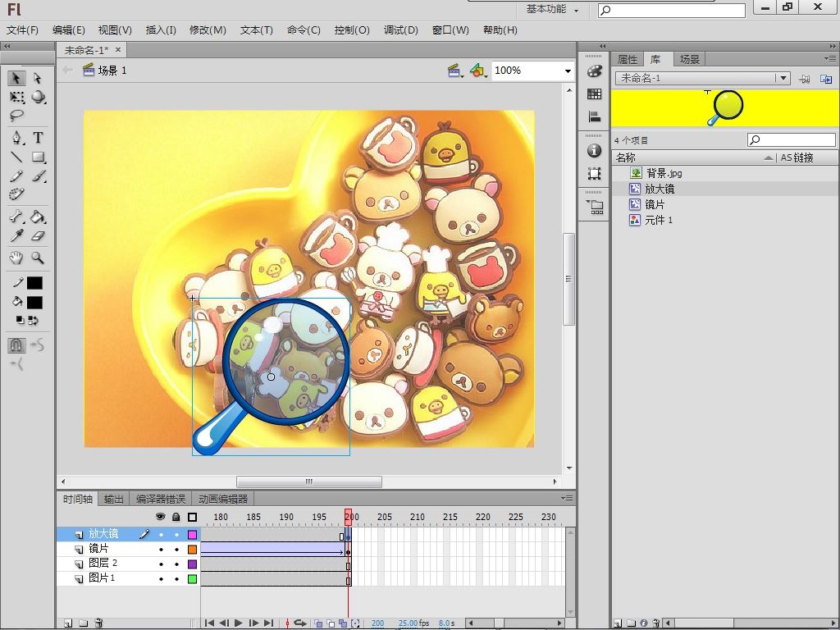Click the stroke color black swatch
This screenshot has width=840, height=630.
pyautogui.click(x=34, y=283)
